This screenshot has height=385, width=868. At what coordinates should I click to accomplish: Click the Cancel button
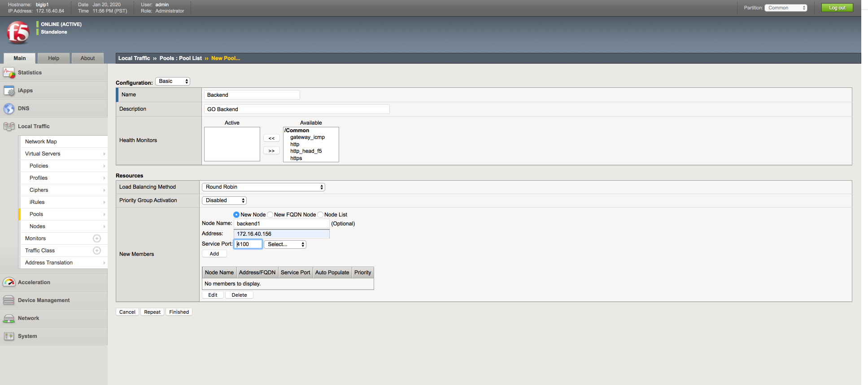(127, 312)
